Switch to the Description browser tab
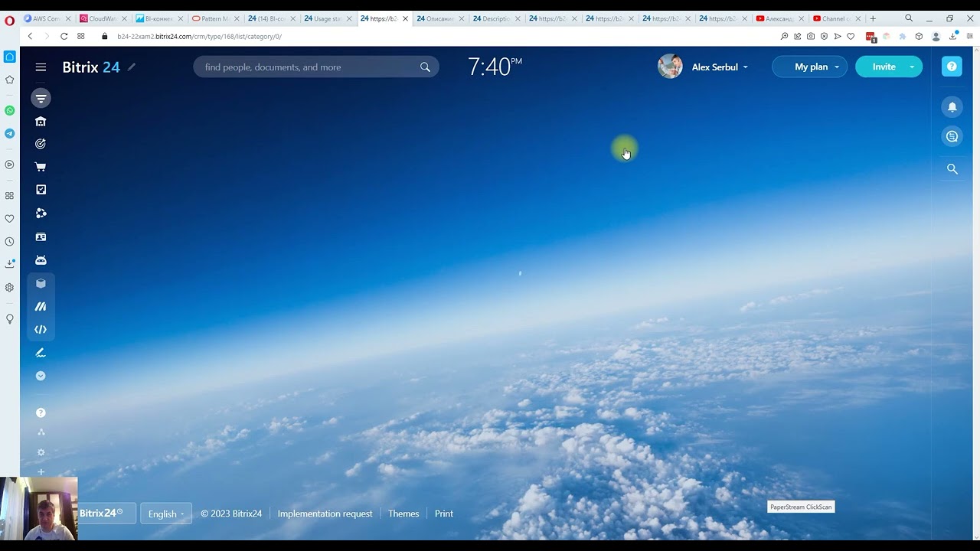The image size is (980, 551). click(x=496, y=18)
